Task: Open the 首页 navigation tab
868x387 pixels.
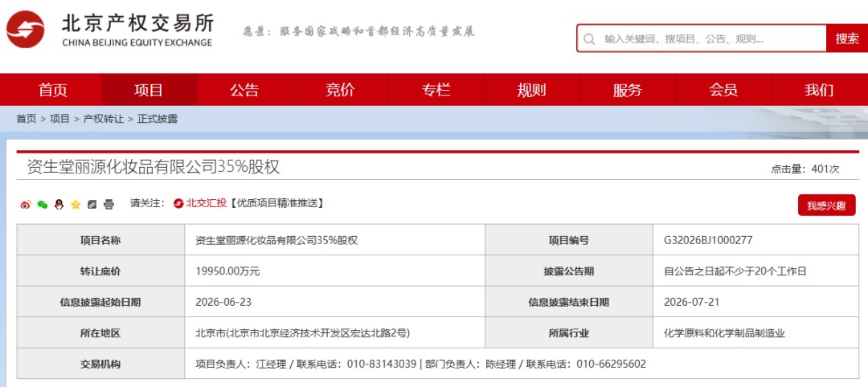Action: pyautogui.click(x=53, y=90)
